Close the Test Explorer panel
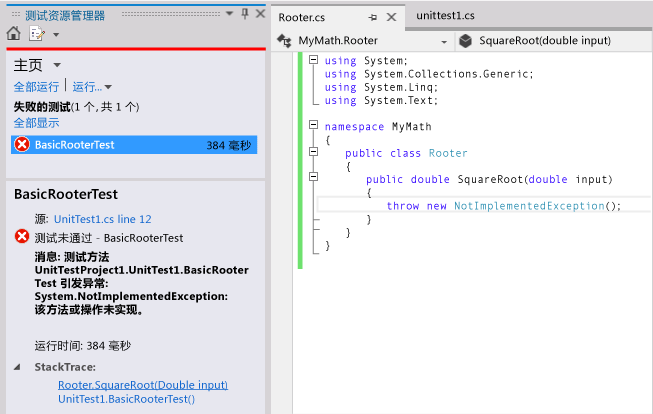Image resolution: width=653 pixels, height=414 pixels. coord(260,14)
